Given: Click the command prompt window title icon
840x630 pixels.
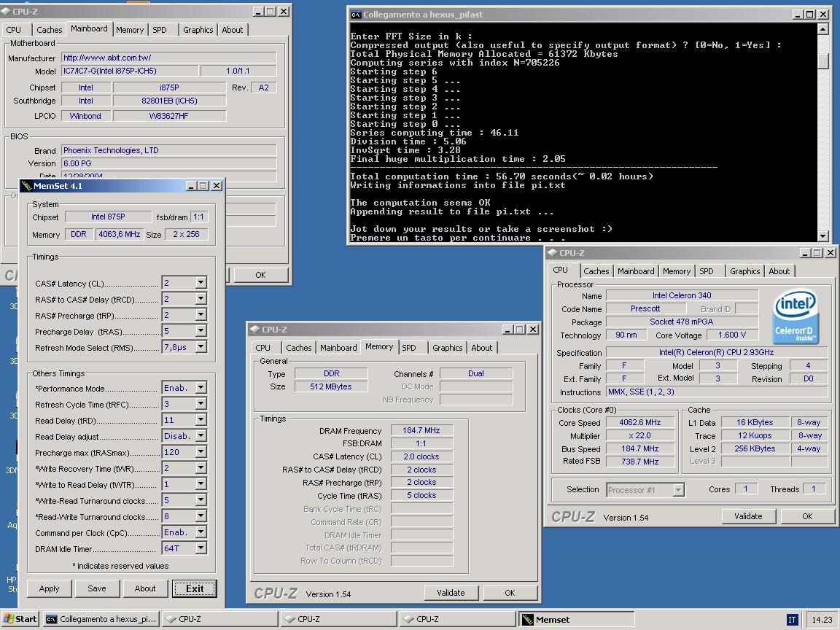Looking at the screenshot, I should [356, 15].
